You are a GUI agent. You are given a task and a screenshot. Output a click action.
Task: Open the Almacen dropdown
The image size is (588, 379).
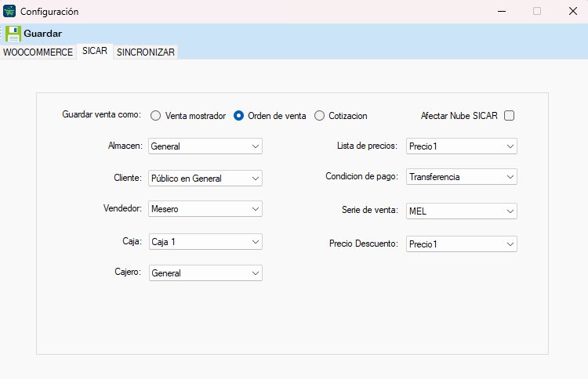pos(205,146)
